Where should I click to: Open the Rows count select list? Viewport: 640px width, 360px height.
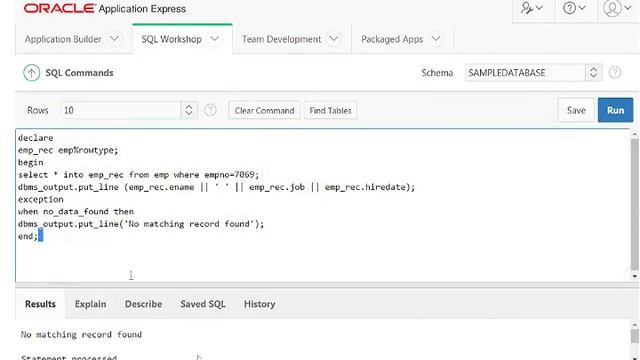[129, 110]
